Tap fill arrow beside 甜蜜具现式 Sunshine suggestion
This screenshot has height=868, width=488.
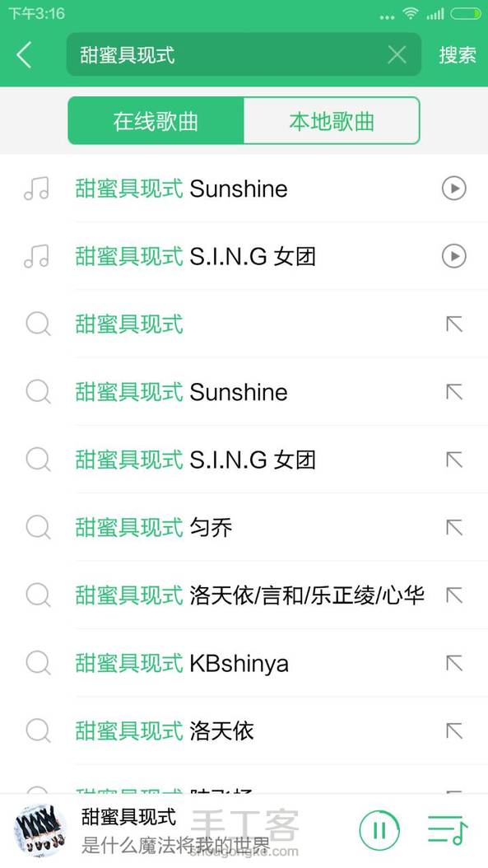point(454,392)
